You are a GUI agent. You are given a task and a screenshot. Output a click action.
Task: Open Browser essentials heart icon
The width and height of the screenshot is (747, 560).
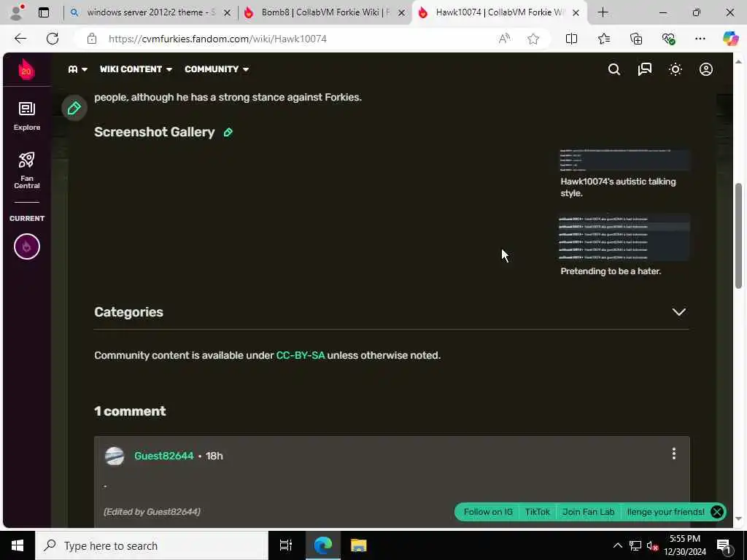coord(668,39)
